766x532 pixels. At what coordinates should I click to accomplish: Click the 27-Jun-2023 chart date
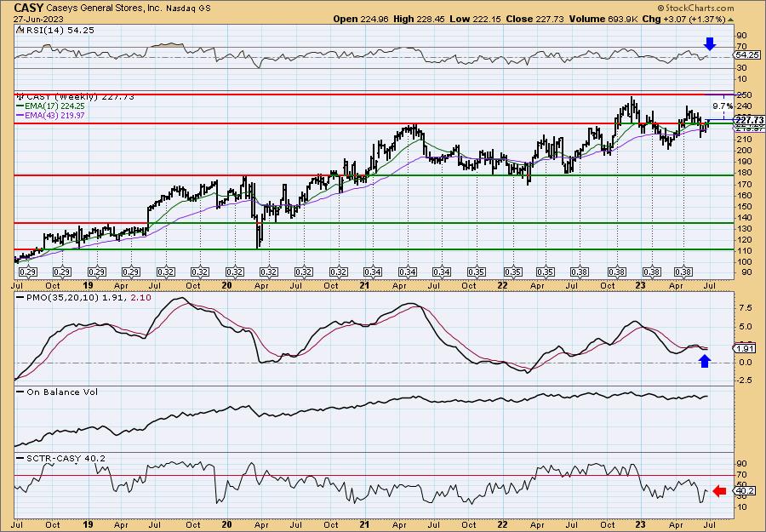[37, 19]
